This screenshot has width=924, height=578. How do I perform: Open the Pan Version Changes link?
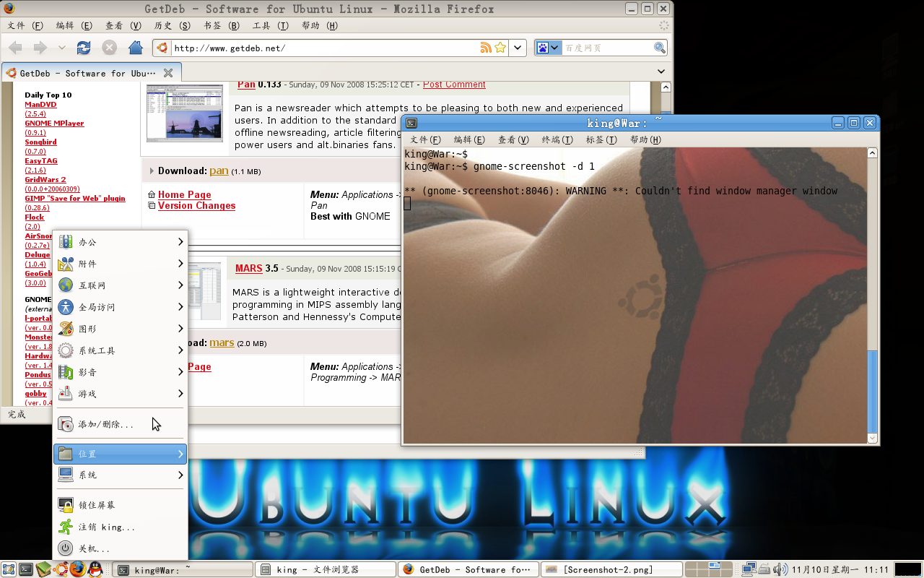(x=196, y=206)
